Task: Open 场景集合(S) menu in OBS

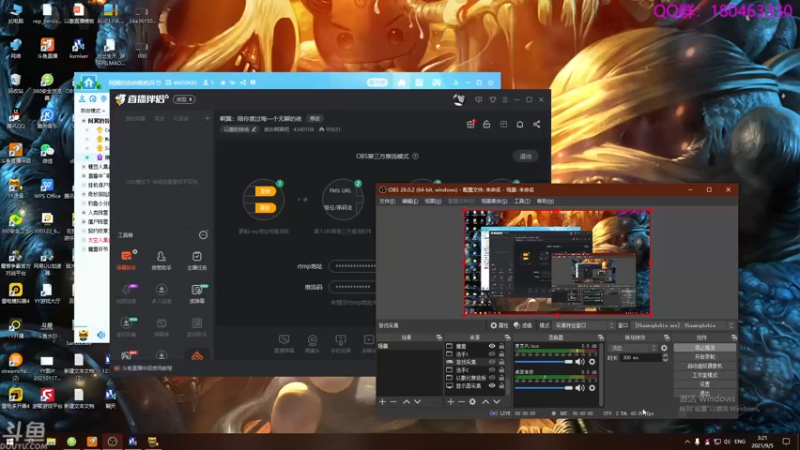Action: click(x=494, y=202)
